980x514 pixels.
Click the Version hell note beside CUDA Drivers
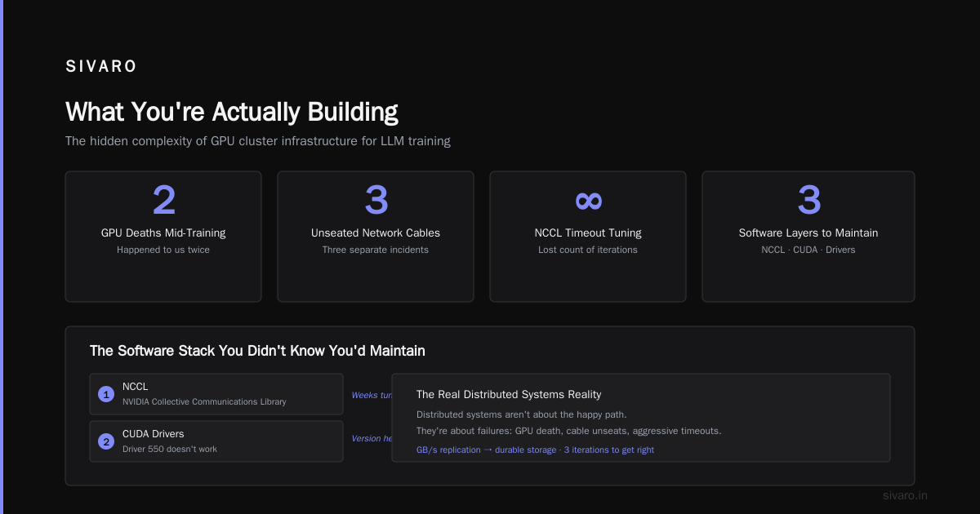point(372,438)
